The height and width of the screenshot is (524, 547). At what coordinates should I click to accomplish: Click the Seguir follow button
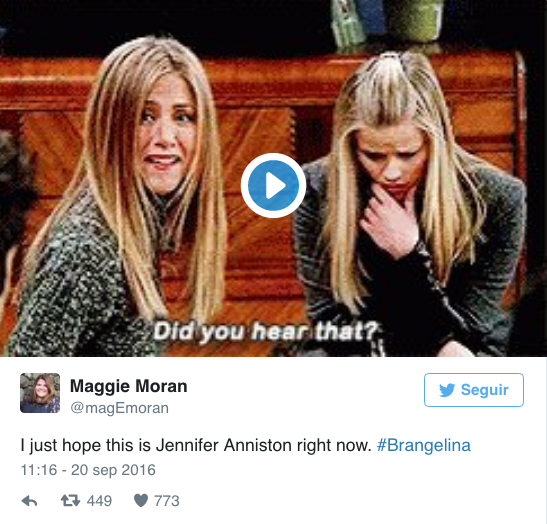[474, 390]
